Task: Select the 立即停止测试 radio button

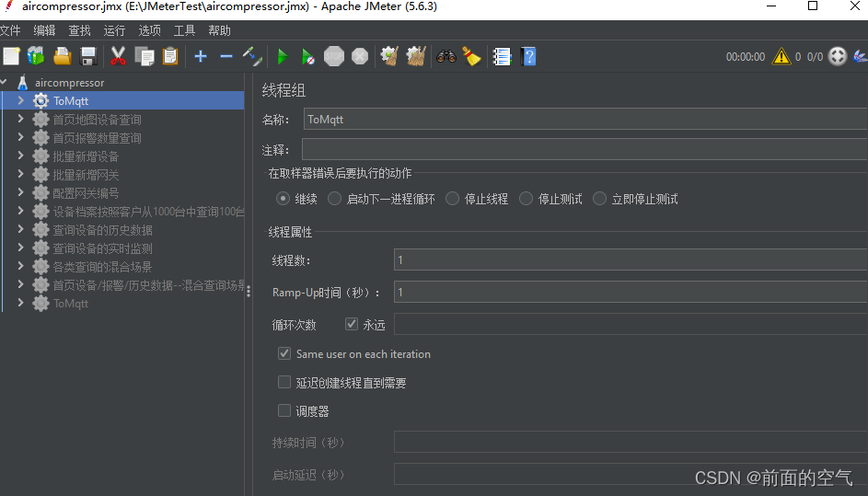Action: click(599, 199)
